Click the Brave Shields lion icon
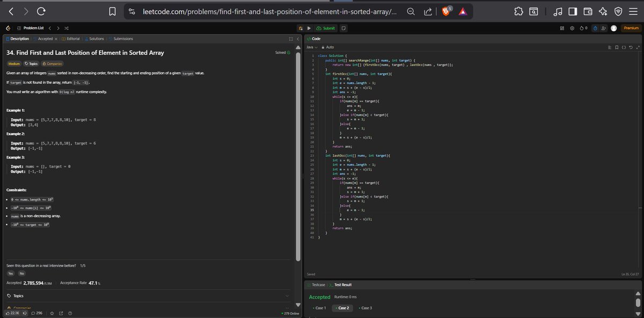The width and height of the screenshot is (644, 318). 447,11
